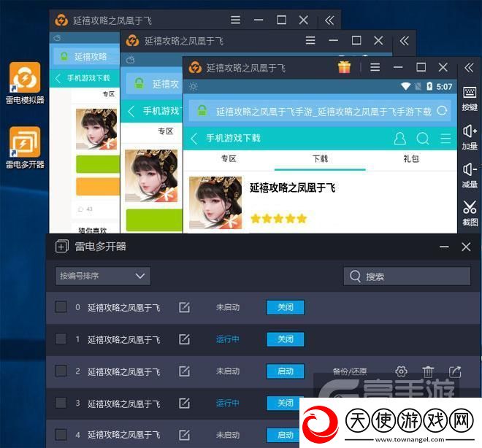Expand the 按编号排序 sort dropdown

(x=103, y=276)
